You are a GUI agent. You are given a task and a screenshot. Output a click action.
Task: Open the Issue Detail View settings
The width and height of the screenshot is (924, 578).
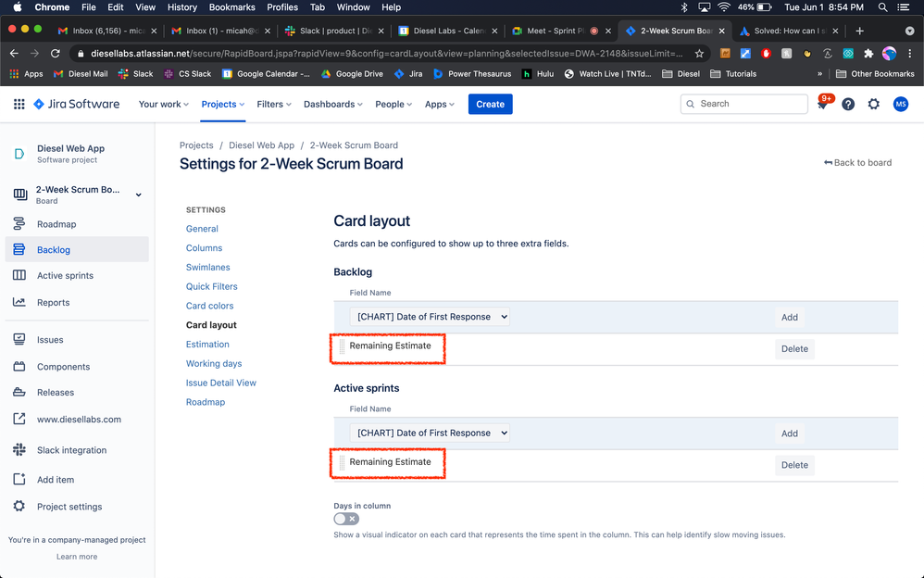coord(221,383)
